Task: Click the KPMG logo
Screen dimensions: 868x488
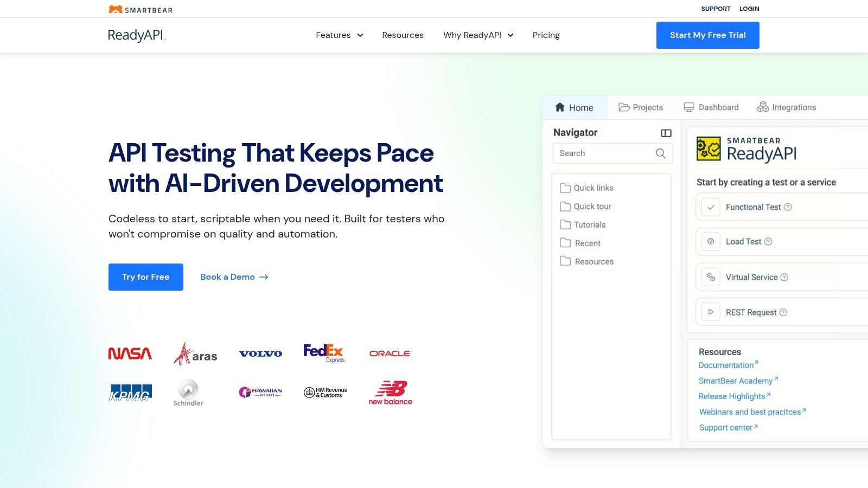Action: (130, 393)
